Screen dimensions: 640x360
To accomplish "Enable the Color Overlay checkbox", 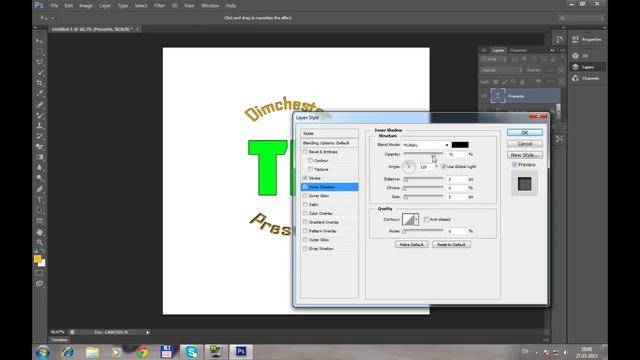I will tap(305, 213).
